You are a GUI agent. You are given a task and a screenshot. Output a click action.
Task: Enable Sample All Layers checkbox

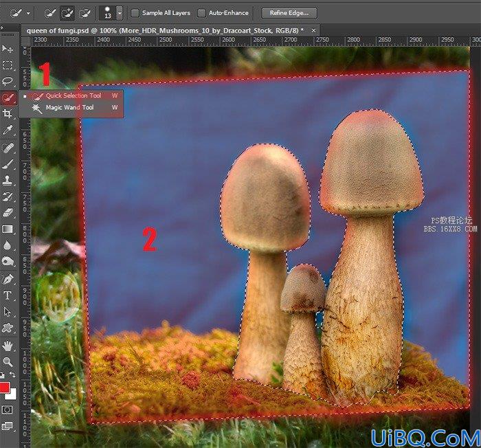click(x=135, y=13)
